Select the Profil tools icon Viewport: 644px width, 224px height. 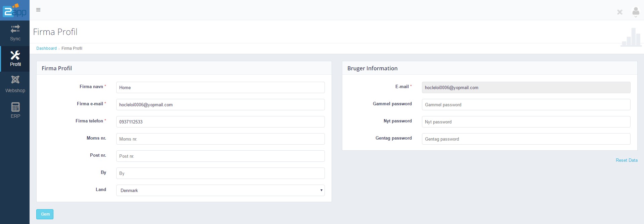tap(15, 55)
